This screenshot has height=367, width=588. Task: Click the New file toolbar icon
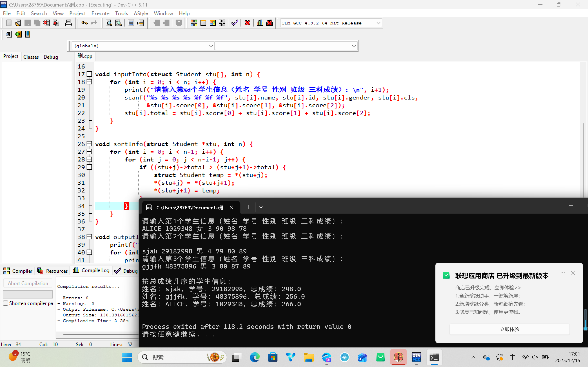coord(9,23)
